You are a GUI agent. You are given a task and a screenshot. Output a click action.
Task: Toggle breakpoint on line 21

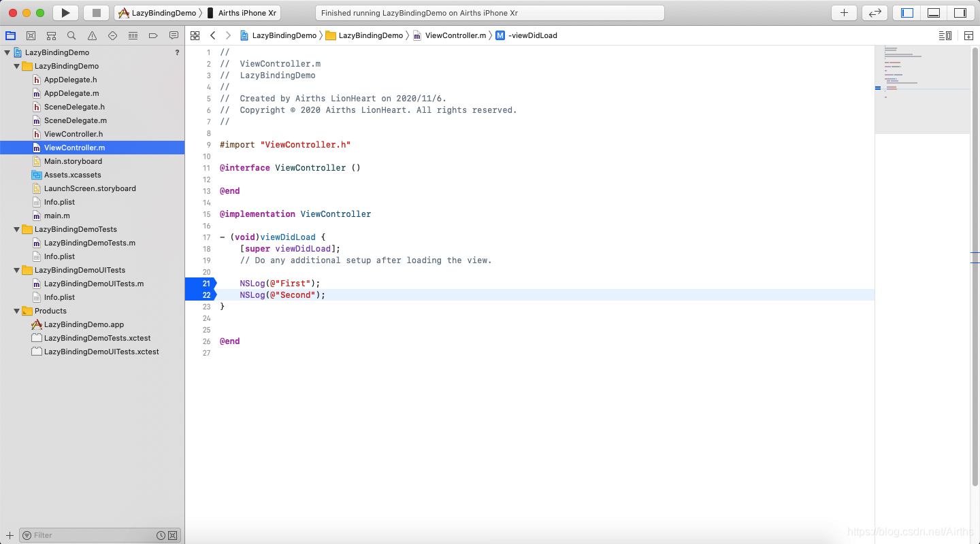tap(201, 284)
